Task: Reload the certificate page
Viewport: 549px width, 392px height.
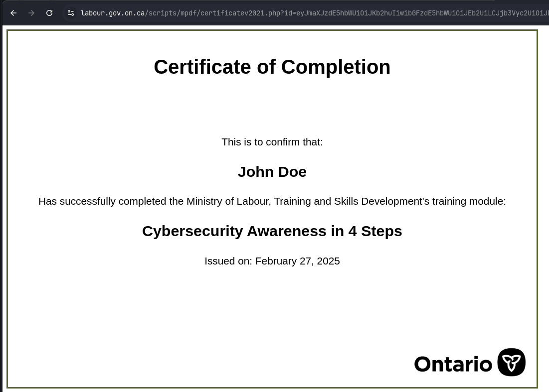Action: [49, 13]
